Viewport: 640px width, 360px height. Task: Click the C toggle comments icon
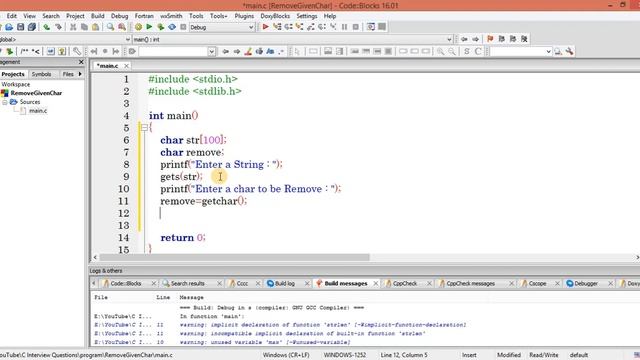(478, 51)
